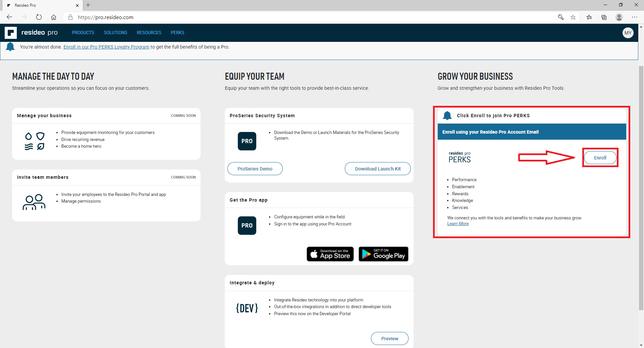Click the Learn More link

[x=458, y=224]
